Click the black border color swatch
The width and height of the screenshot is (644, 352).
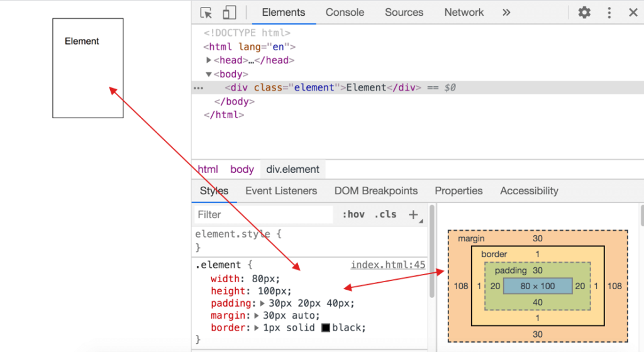(325, 327)
